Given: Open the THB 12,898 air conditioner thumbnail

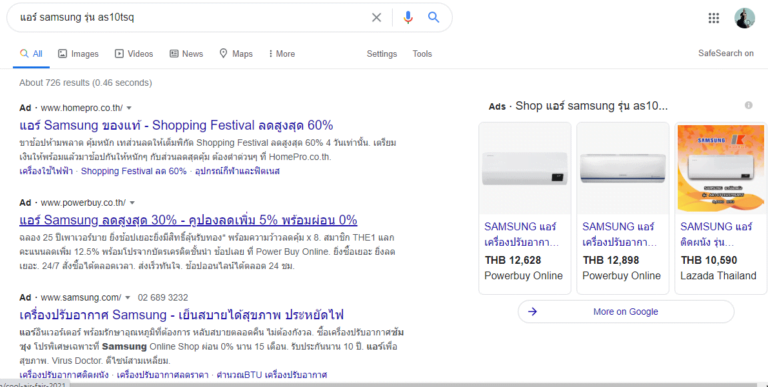Looking at the screenshot, I should click(x=623, y=168).
